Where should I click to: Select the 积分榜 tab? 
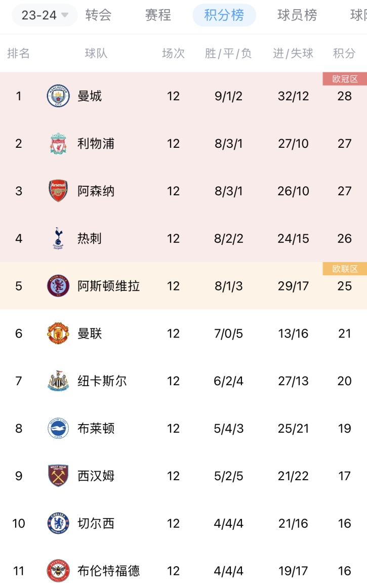click(224, 15)
